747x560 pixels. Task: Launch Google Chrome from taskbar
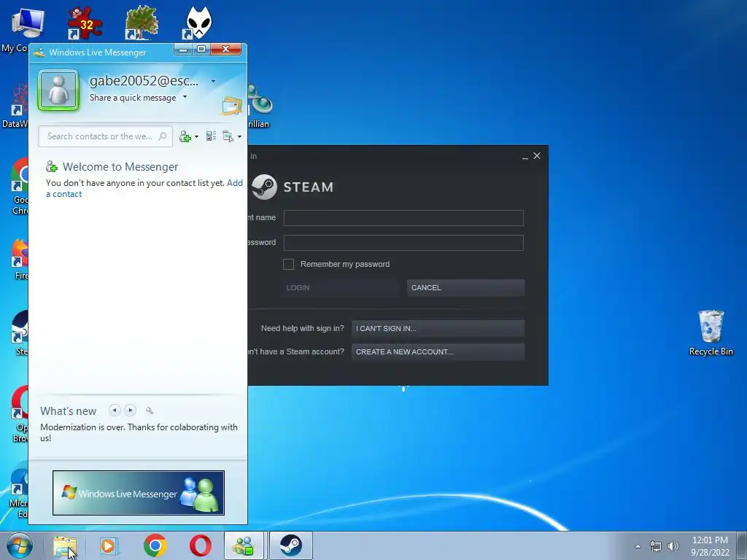(x=155, y=545)
